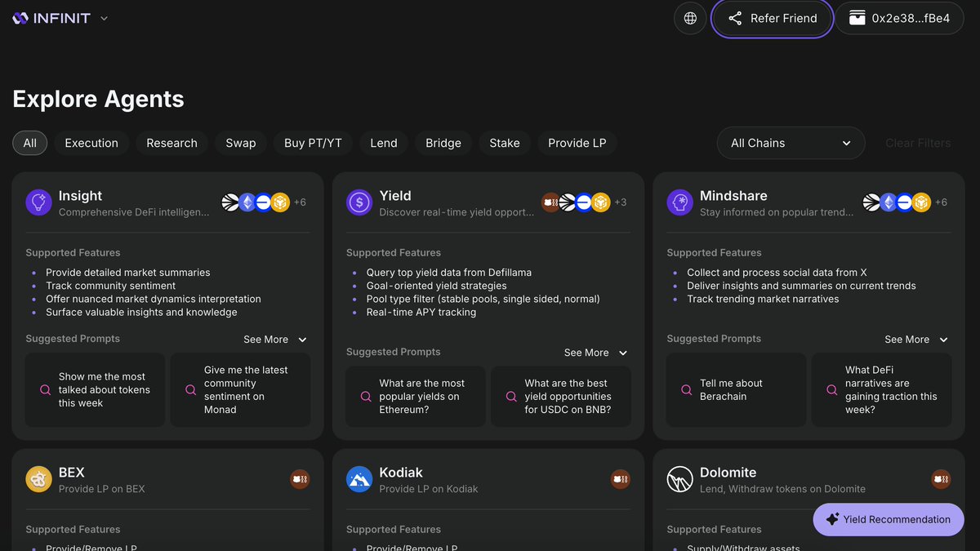Click the Refer Friend button

[x=772, y=18]
